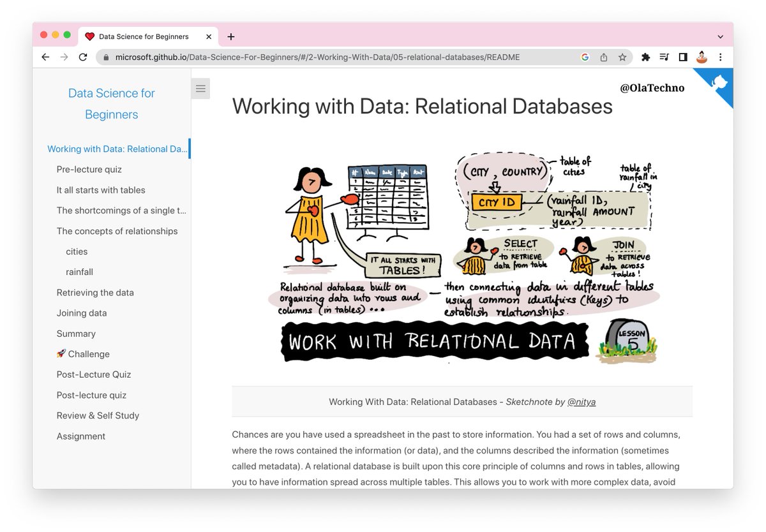Toggle the sidebar with hamburger button

pos(200,89)
